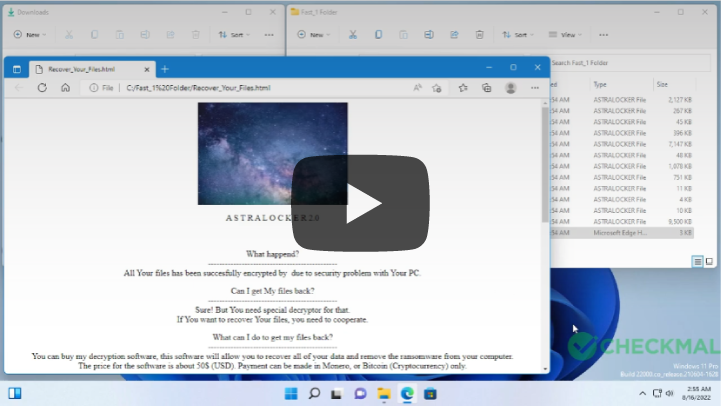Add this page to favorites
Viewport: 721px width, 407px height.
tap(437, 88)
